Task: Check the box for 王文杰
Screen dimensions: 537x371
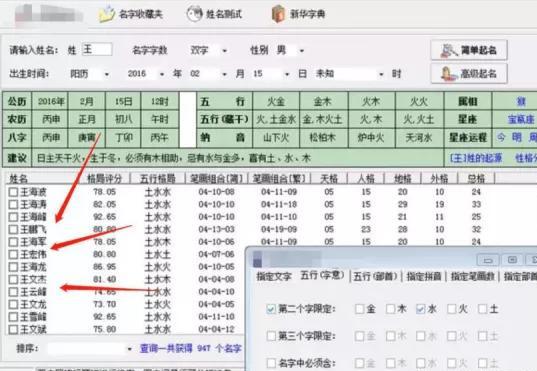Action: [13, 280]
